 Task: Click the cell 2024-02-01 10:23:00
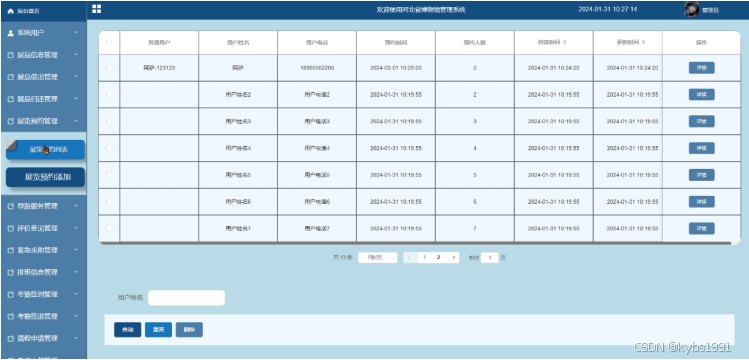pos(396,68)
